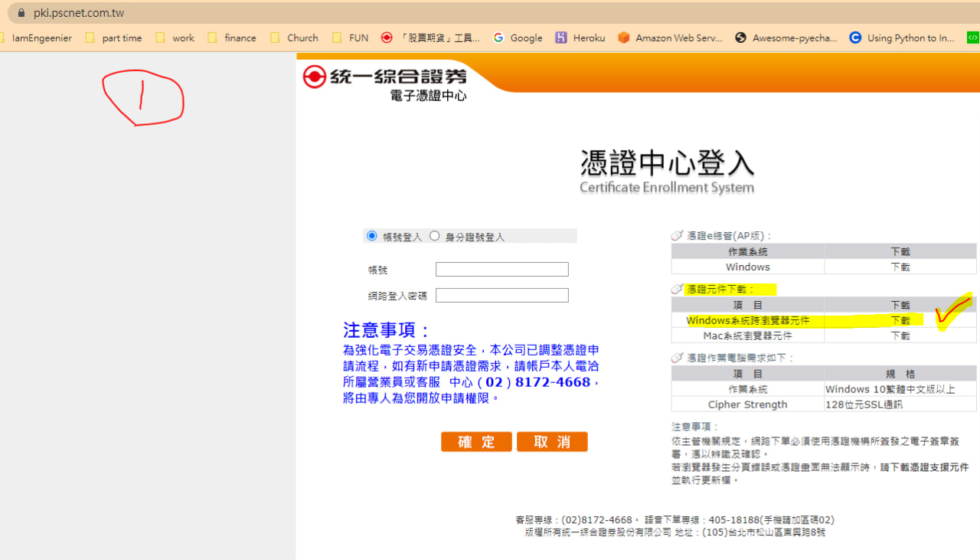Screen dimensions: 980x560
Task: Expand the finance bookmark folder
Action: 232,38
